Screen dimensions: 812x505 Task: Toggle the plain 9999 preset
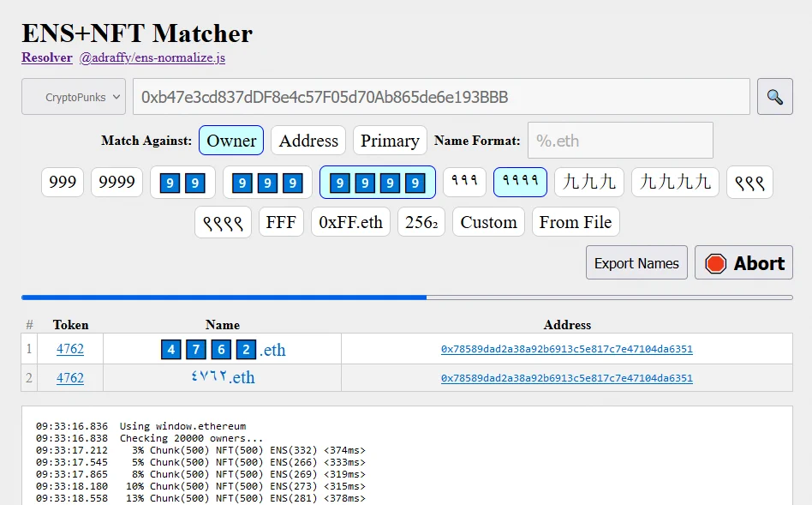point(117,182)
